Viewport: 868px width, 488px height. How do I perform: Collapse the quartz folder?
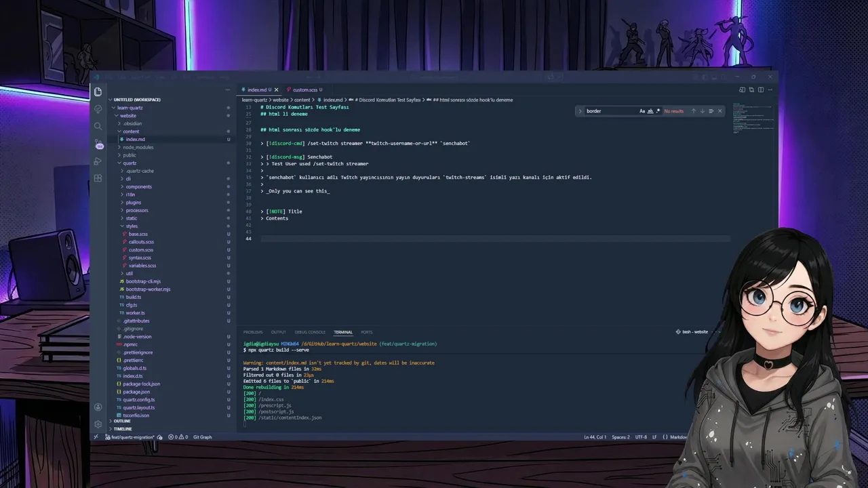point(130,163)
